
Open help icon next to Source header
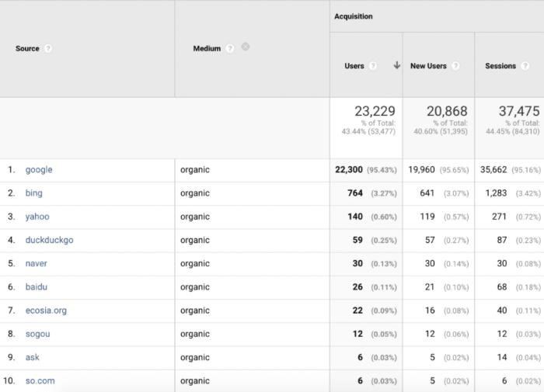coord(48,49)
